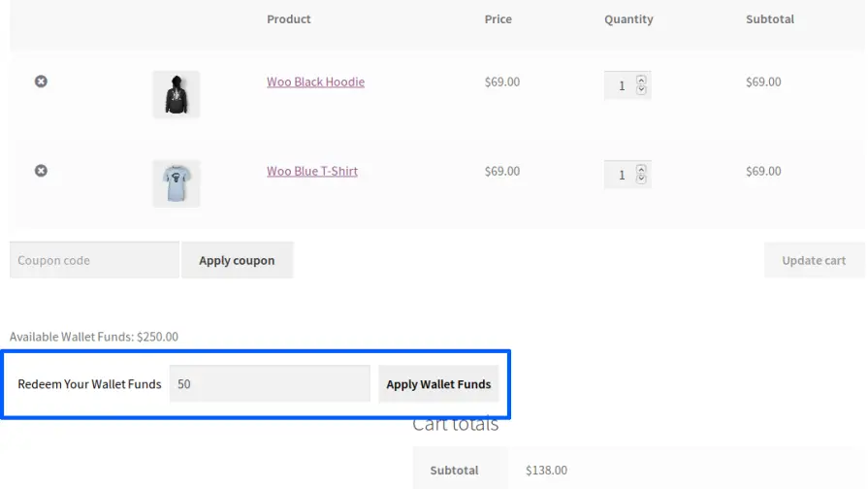Image resolution: width=868 pixels, height=489 pixels.
Task: Click the black hoodie product thumbnail
Action: [x=176, y=94]
